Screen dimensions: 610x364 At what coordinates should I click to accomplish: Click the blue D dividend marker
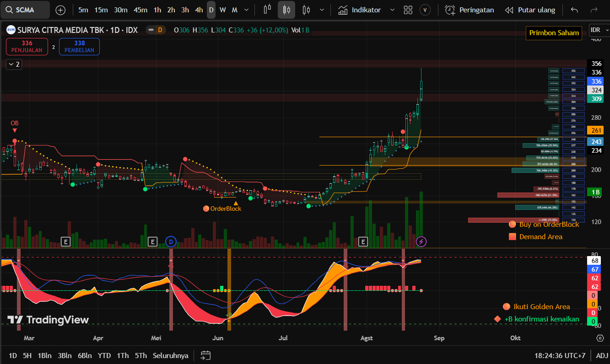[x=171, y=241]
